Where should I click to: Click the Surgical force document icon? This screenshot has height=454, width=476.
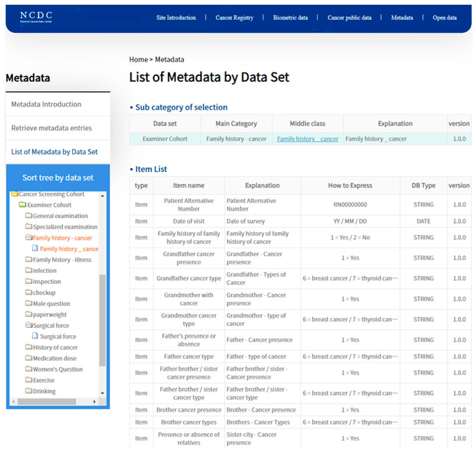click(x=35, y=336)
